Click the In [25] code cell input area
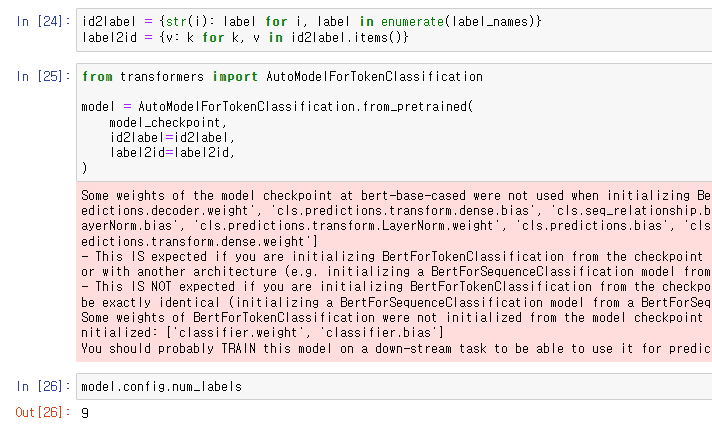The height and width of the screenshot is (433, 712). pos(394,123)
